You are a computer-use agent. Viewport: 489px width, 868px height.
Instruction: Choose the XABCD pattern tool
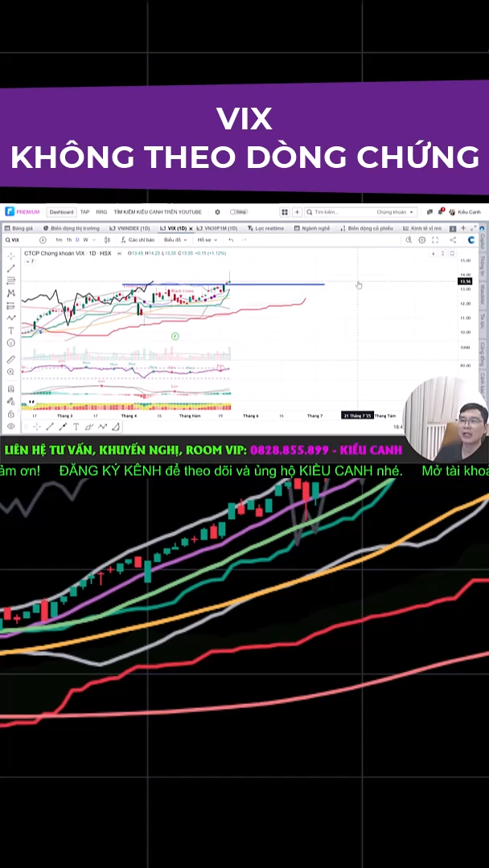pyautogui.click(x=11, y=293)
